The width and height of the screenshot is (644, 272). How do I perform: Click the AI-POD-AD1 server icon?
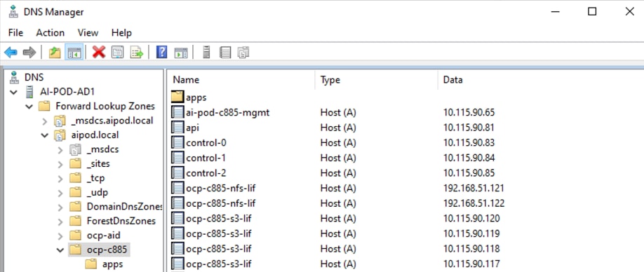[x=29, y=92]
